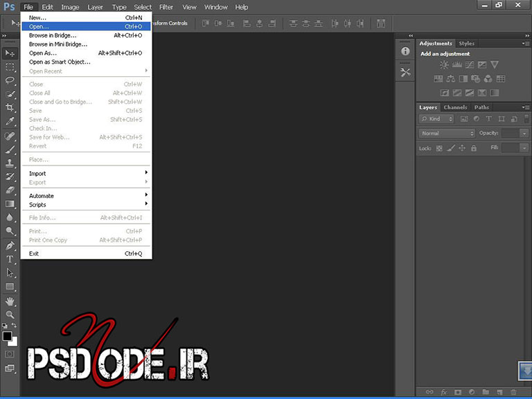Open the Info panel icon

coord(405,51)
